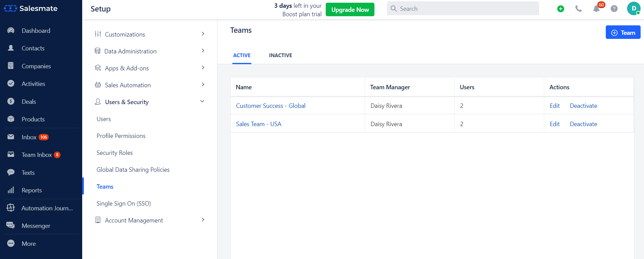The image size is (644, 259).
Task: Switch to the INACTIVE teams tab
Action: (x=280, y=55)
